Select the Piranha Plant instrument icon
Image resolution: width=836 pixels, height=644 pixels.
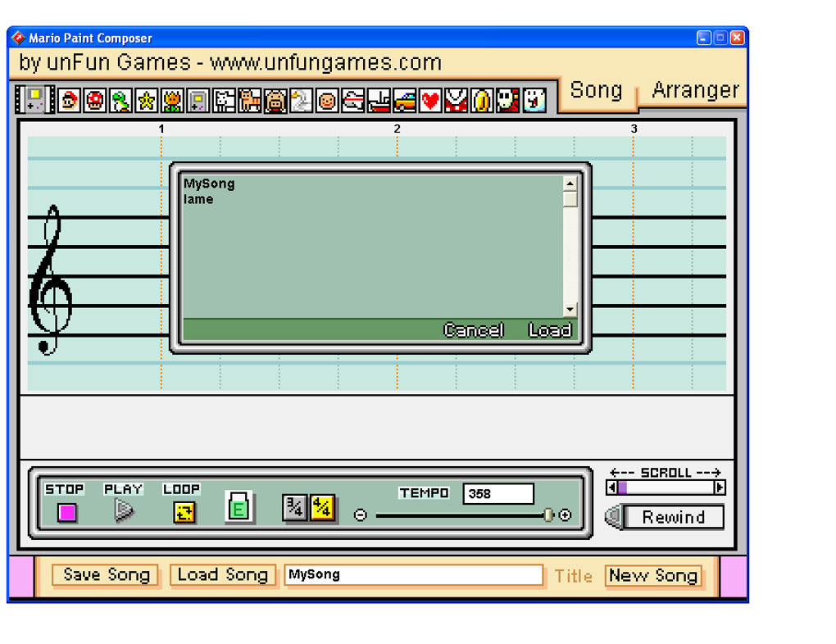[456, 100]
